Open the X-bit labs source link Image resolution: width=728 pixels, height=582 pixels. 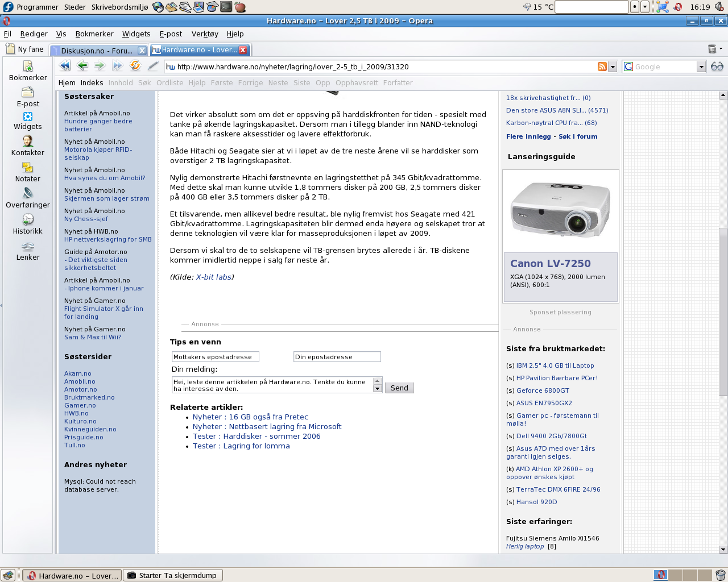[x=214, y=277]
